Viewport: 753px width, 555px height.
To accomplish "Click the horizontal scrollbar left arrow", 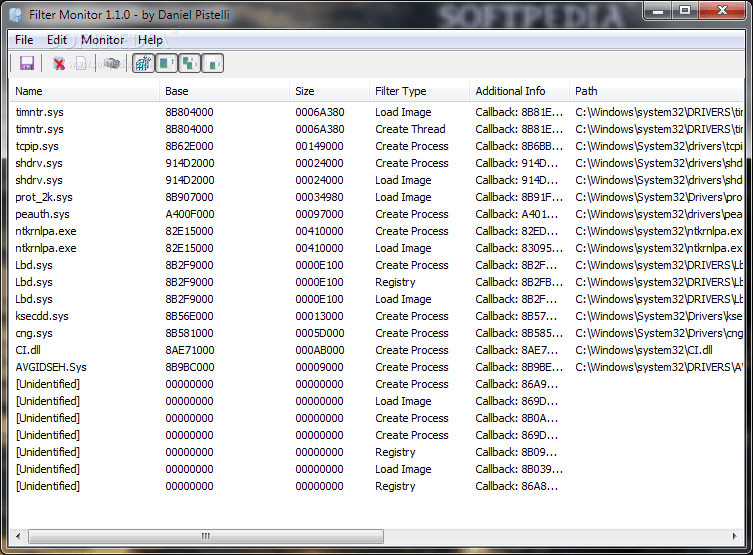I will [18, 536].
